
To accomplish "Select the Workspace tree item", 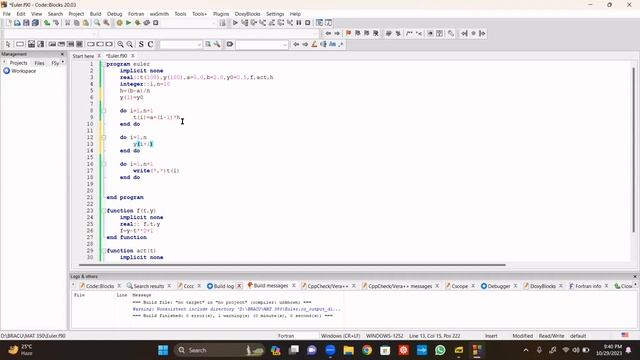I will (x=24, y=71).
